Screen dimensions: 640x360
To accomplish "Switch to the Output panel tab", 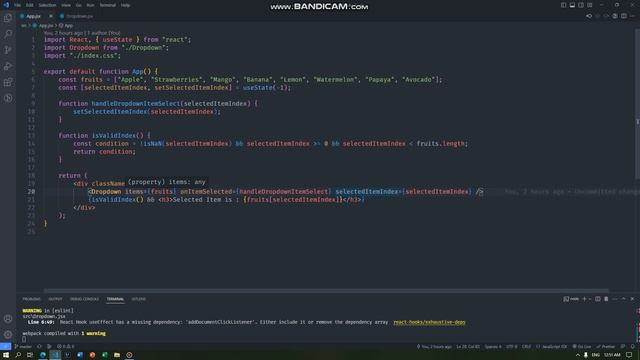I will point(55,299).
